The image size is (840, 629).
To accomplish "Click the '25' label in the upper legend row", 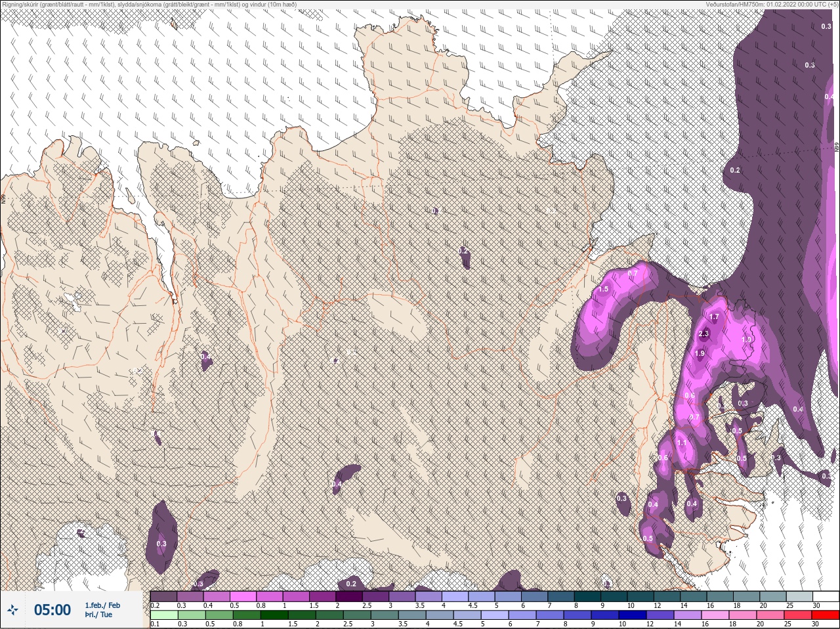I will click(x=789, y=605).
